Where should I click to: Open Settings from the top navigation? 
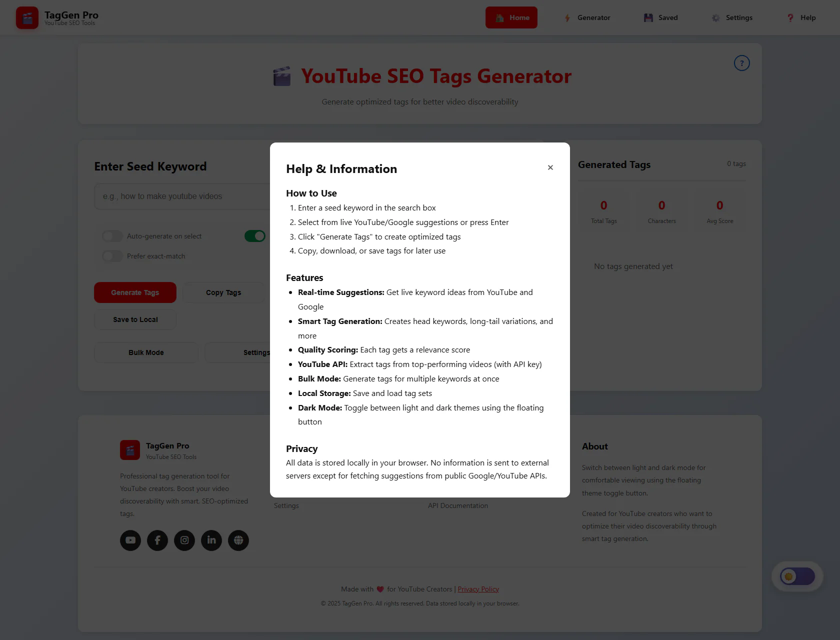732,17
